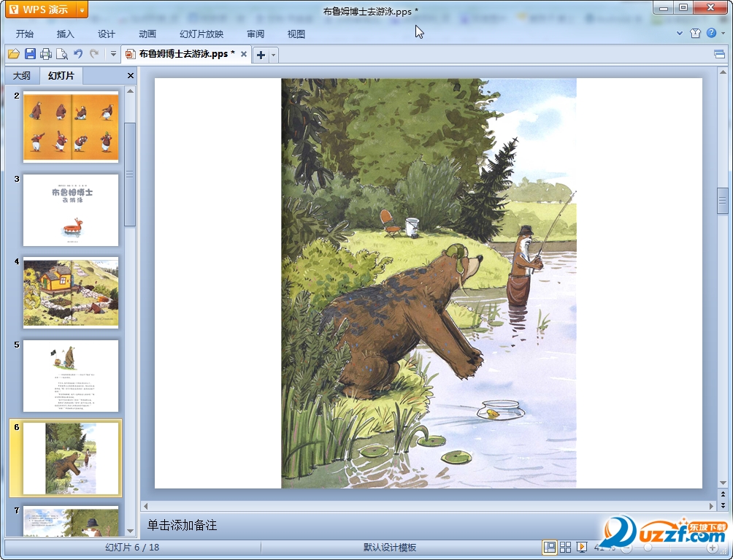733x560 pixels.
Task: Go to previous slide double-arrow button
Action: coord(723,494)
